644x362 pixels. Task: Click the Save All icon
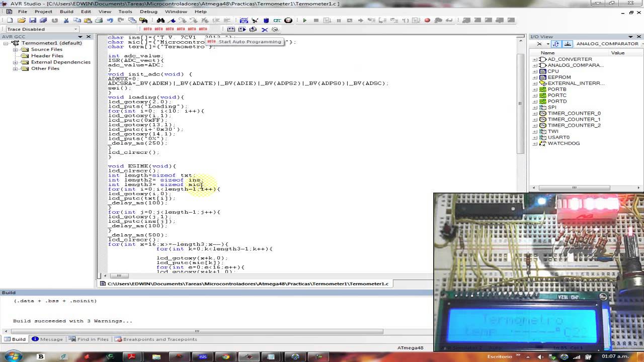tap(43, 21)
